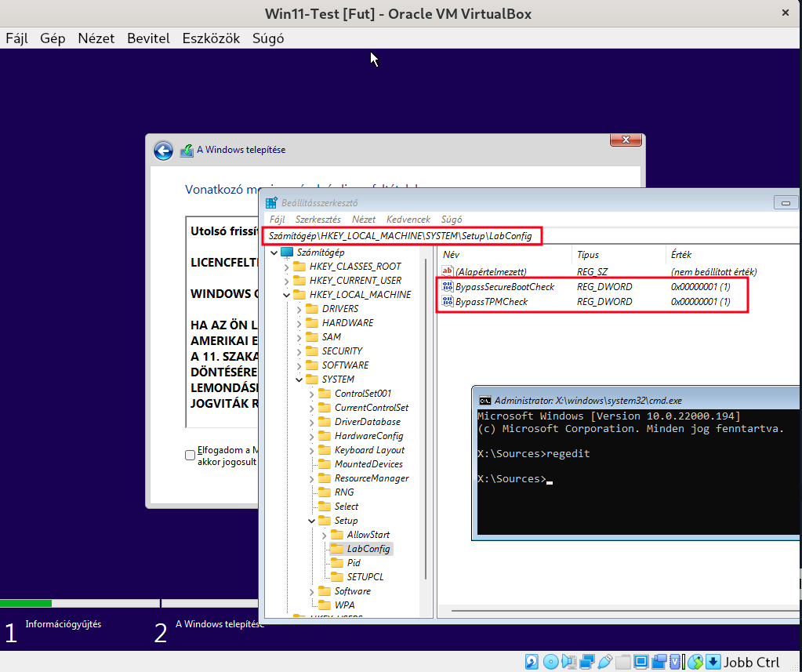Click the hard disk activity indicator in status bar
This screenshot has width=802, height=672.
[x=532, y=662]
